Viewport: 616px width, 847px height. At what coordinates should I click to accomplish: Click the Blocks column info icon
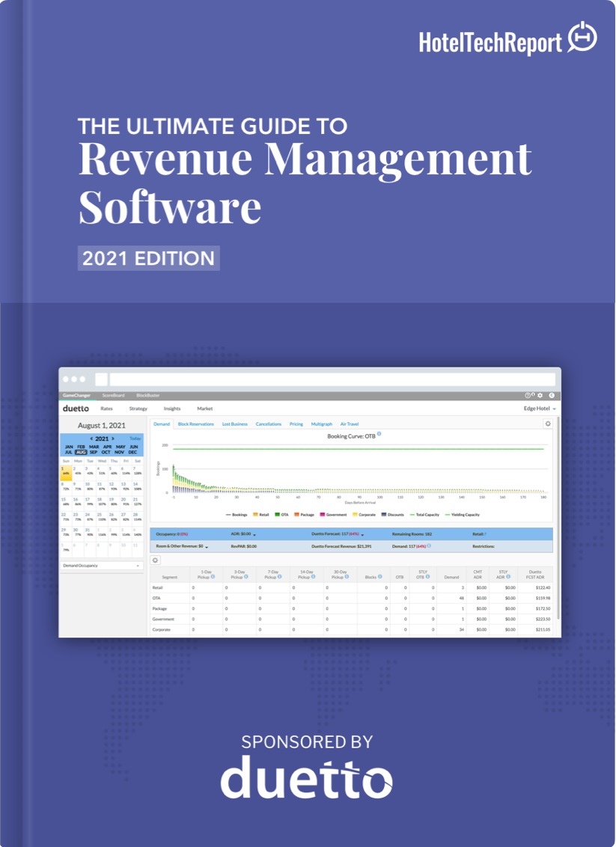coord(380,576)
